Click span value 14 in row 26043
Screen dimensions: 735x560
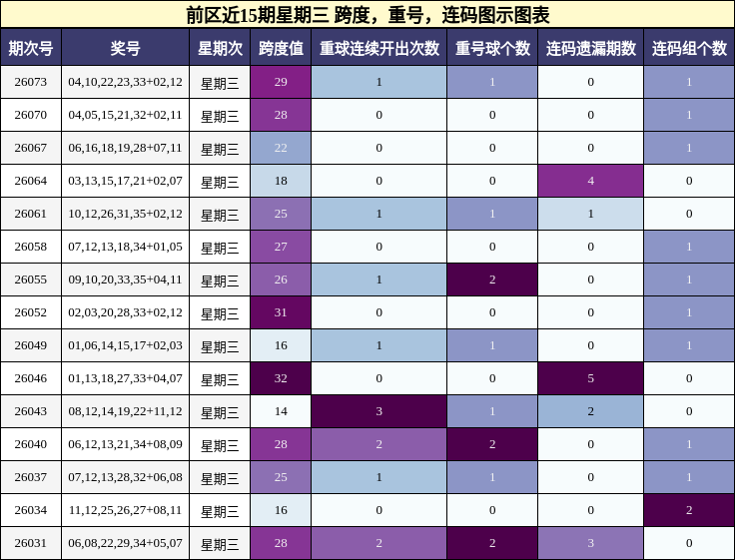tap(281, 411)
